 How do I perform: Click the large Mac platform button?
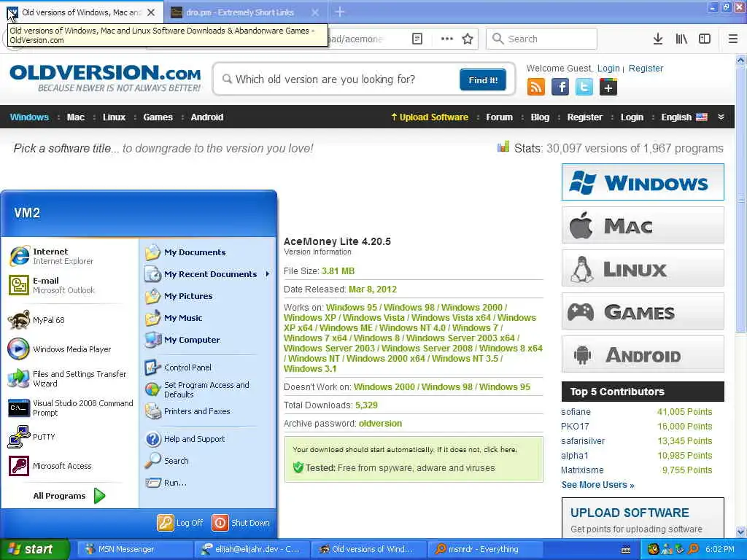pos(643,225)
